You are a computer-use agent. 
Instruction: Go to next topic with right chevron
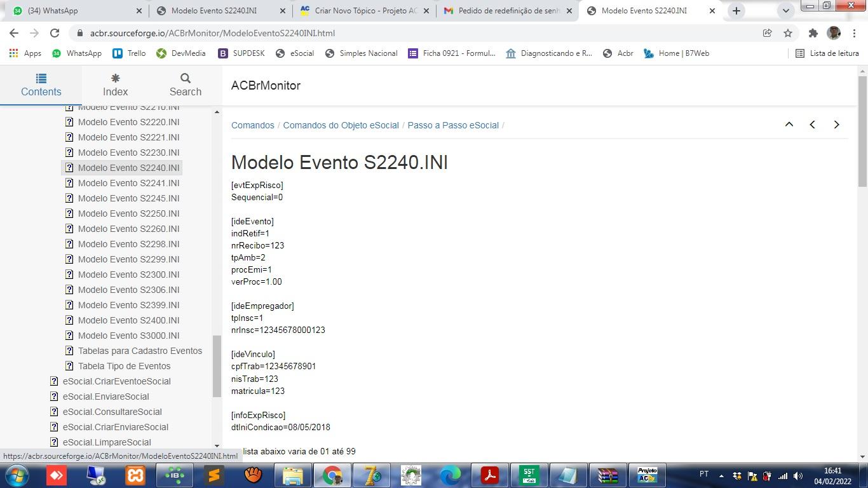pos(836,125)
